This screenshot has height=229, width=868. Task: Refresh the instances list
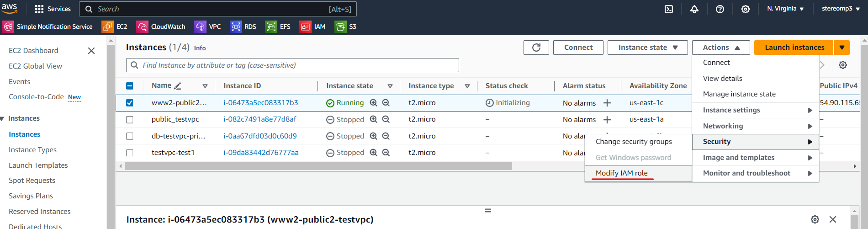coord(536,48)
